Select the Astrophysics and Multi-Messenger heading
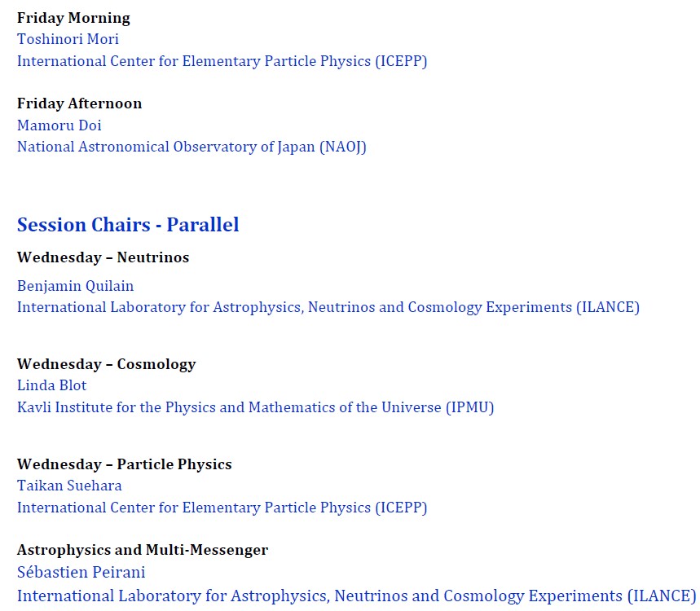Image resolution: width=700 pixels, height=611 pixels. pyautogui.click(x=143, y=550)
